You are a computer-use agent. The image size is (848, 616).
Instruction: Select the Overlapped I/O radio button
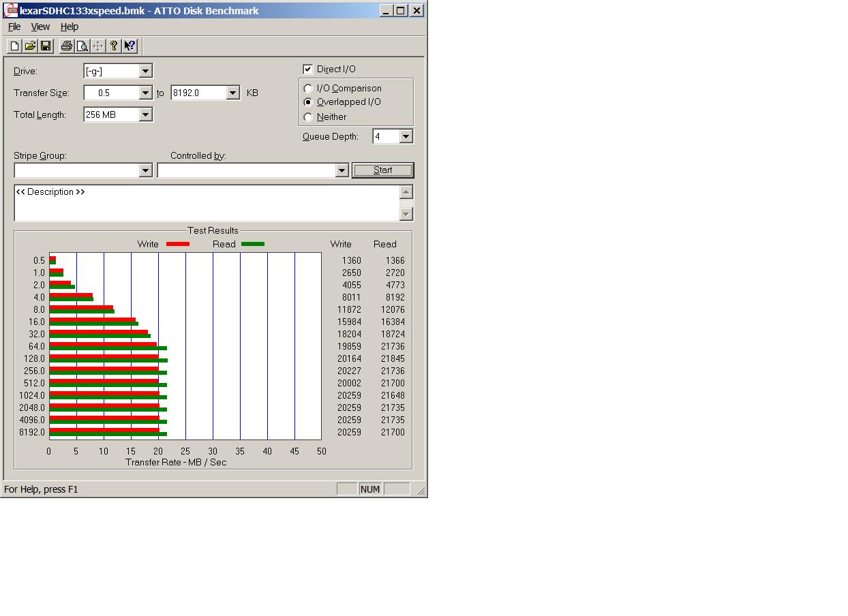point(308,102)
